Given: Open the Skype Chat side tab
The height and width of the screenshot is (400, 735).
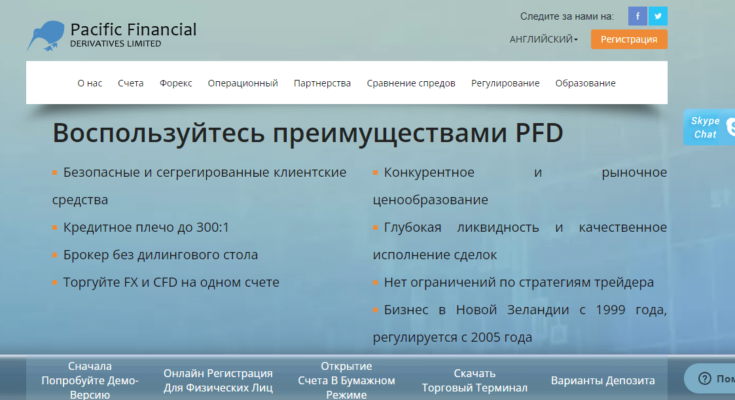Looking at the screenshot, I should (x=709, y=128).
